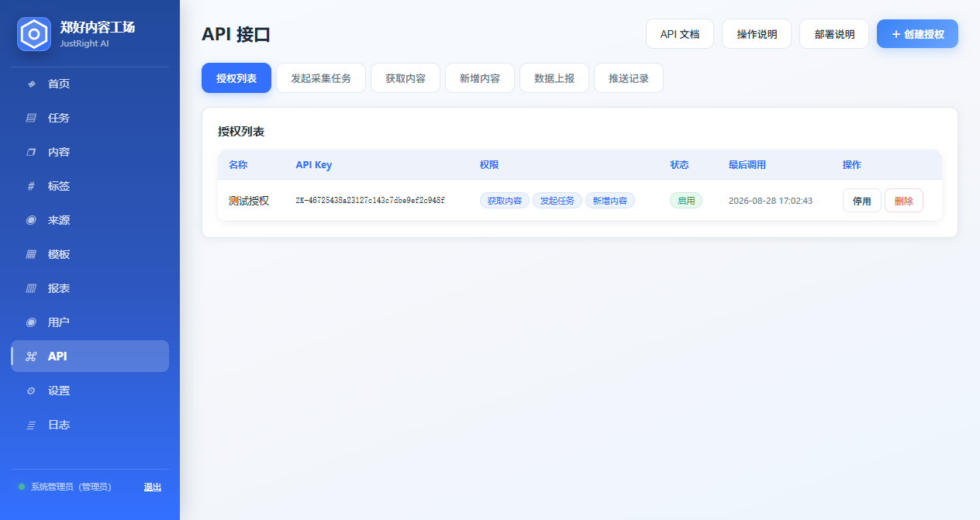Click the 测试授权 name cell
The width and height of the screenshot is (980, 520).
point(249,201)
